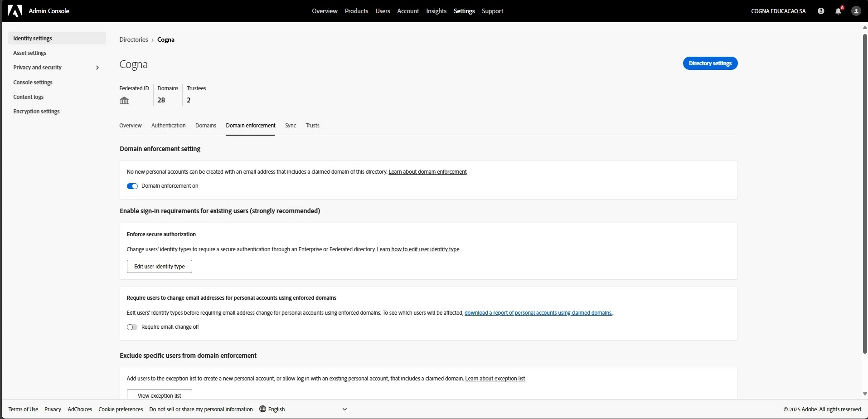Open Learn about domain enforcement link

tap(427, 172)
